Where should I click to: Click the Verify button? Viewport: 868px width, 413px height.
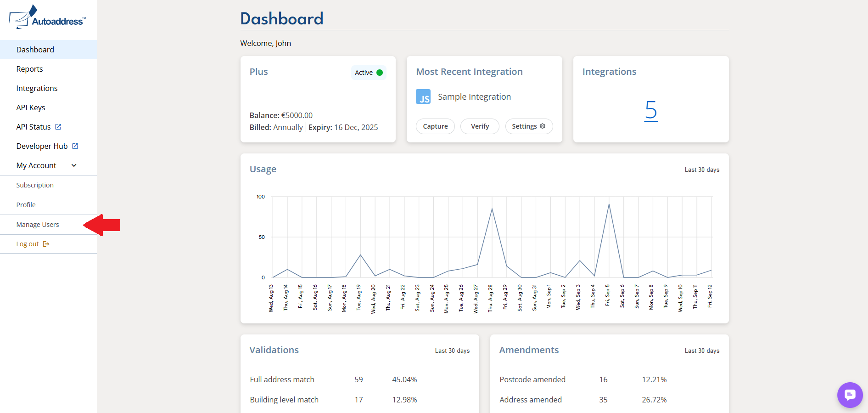coord(480,126)
